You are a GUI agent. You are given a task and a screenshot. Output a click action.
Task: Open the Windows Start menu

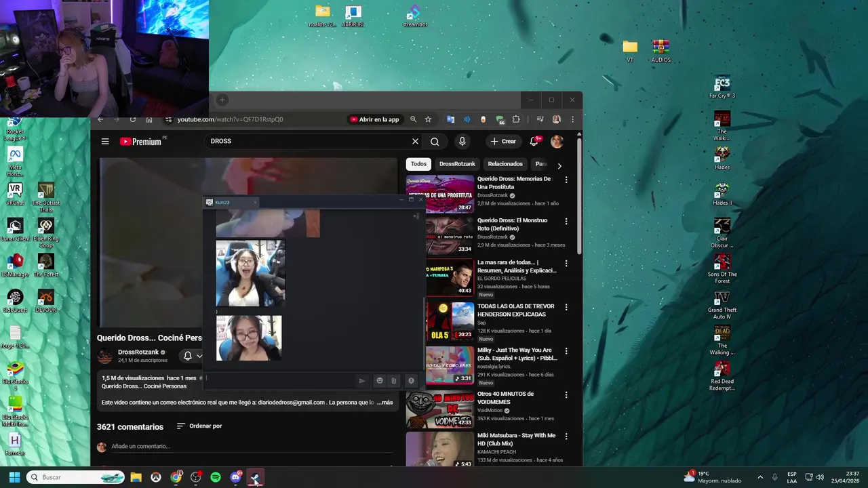pyautogui.click(x=14, y=477)
